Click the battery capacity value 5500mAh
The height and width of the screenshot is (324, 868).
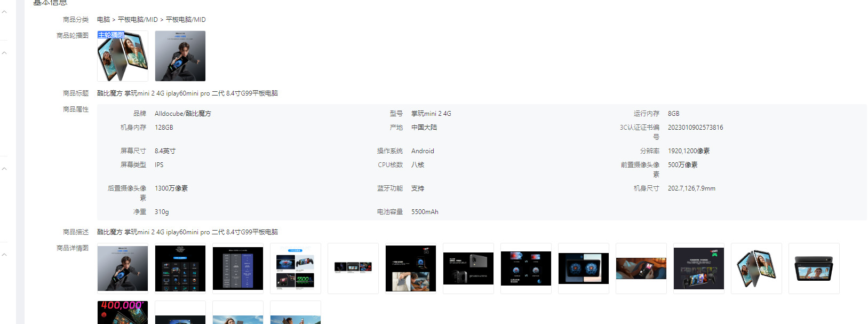pos(425,212)
